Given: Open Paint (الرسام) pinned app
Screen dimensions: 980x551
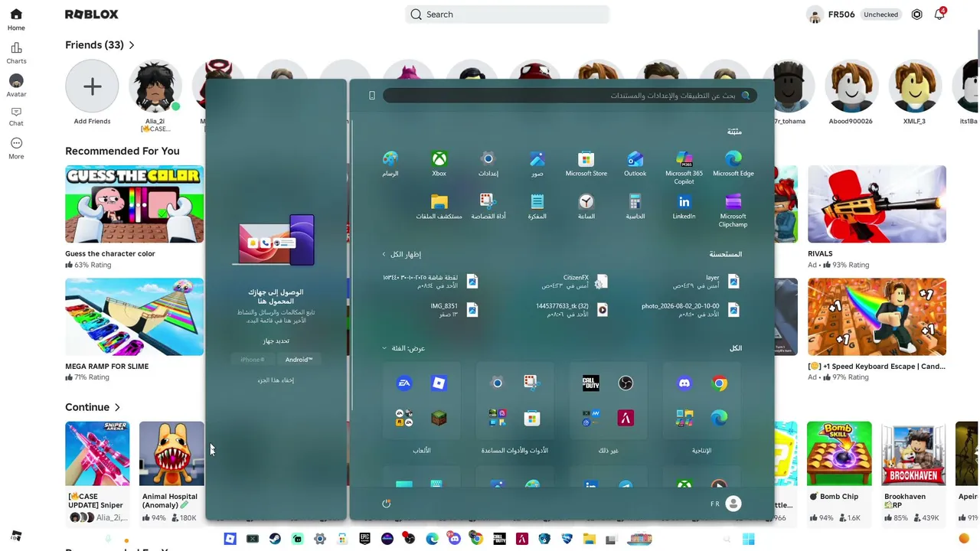Looking at the screenshot, I should pyautogui.click(x=390, y=164).
